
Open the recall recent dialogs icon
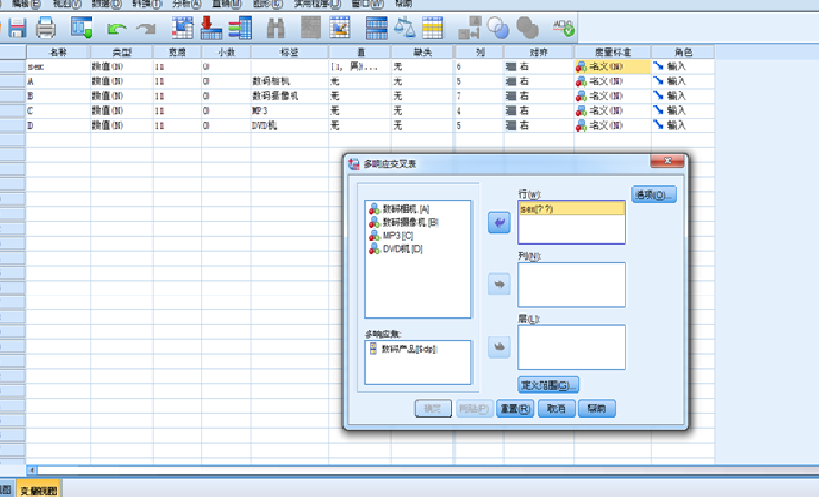click(81, 28)
